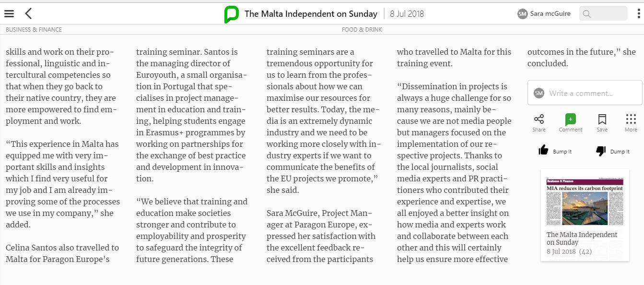Select the Business & Finance section
The height and width of the screenshot is (285, 644).
[34, 30]
